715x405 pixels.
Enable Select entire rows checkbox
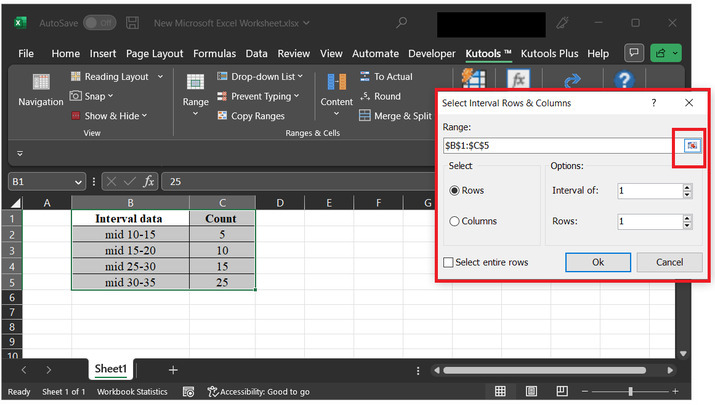[x=448, y=262]
